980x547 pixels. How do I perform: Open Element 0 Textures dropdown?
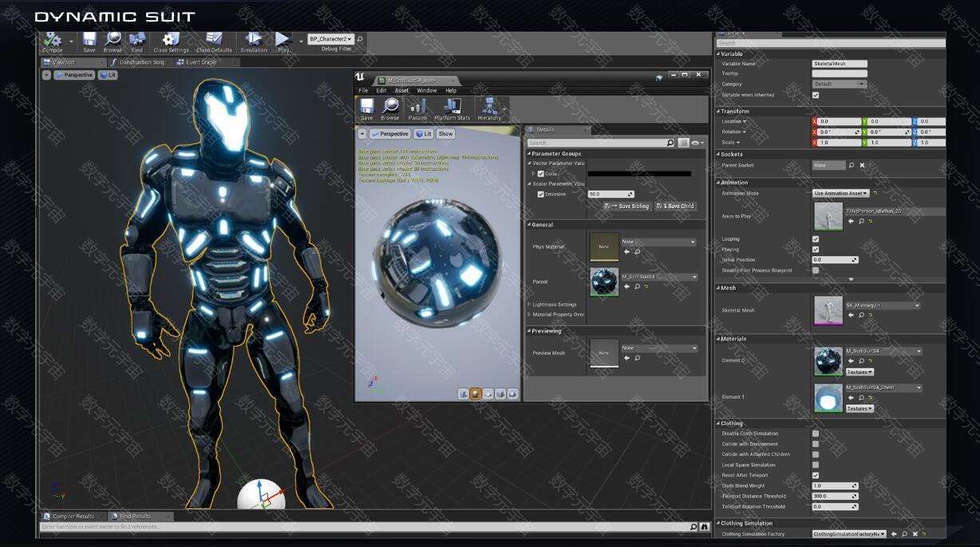click(x=859, y=372)
